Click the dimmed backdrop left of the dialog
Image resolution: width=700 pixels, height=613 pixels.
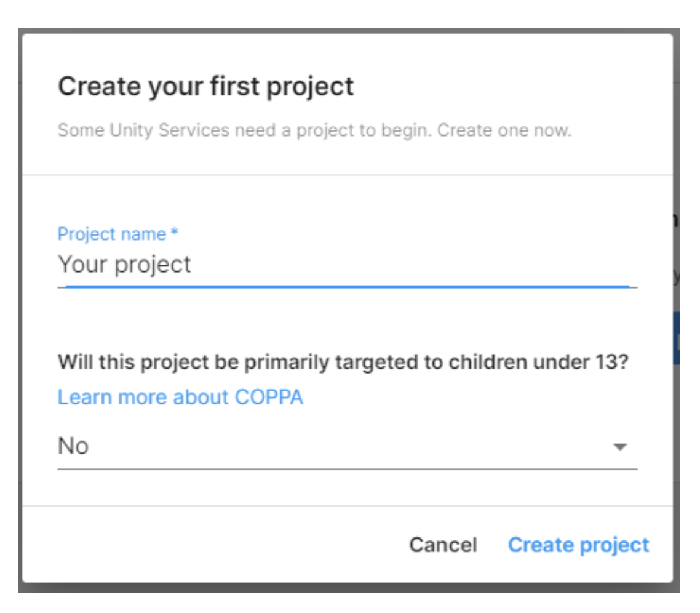tap(20, 308)
